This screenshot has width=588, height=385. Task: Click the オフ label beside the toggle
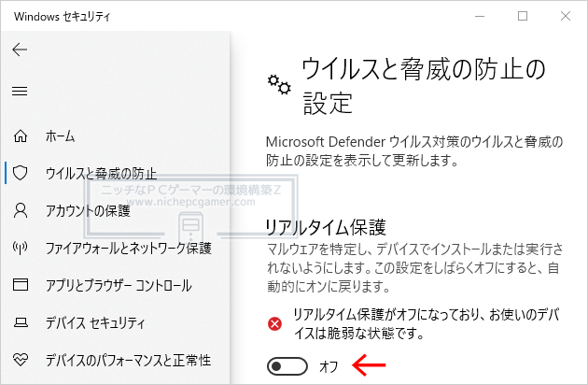(329, 366)
